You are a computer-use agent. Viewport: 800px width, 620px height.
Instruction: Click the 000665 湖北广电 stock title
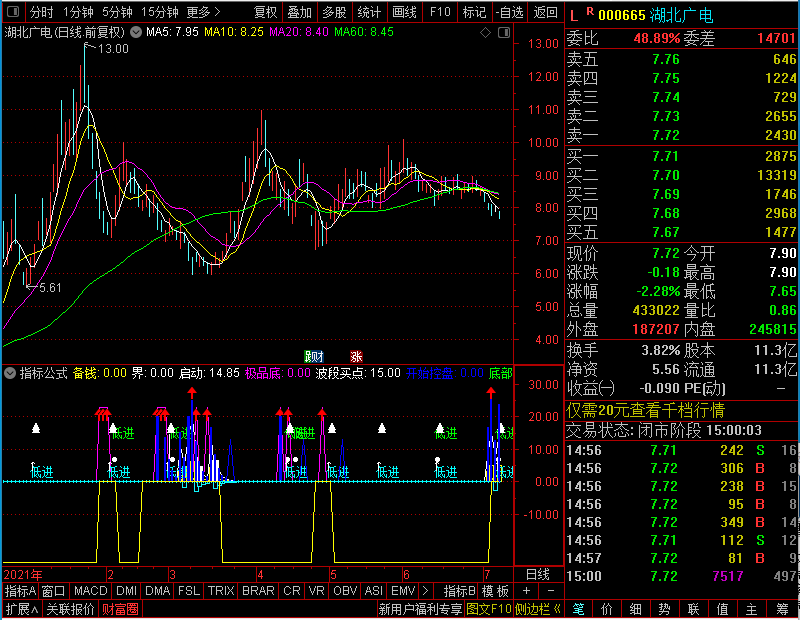click(656, 15)
